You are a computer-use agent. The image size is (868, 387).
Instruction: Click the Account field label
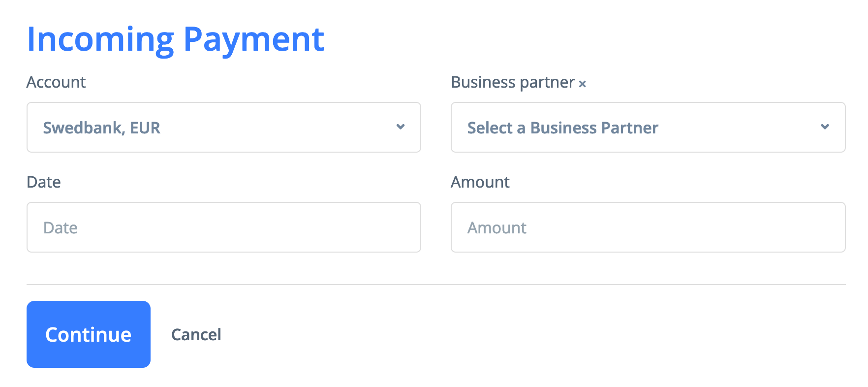pyautogui.click(x=56, y=82)
